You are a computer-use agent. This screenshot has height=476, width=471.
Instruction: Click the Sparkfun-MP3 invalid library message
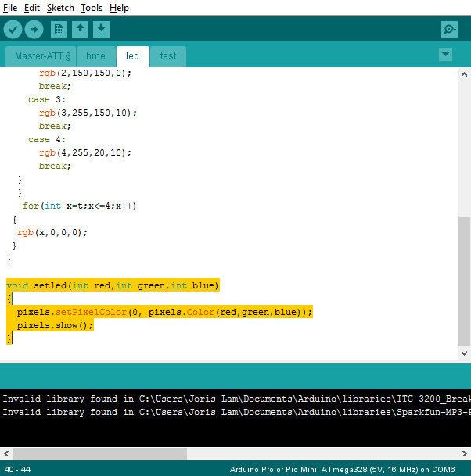click(x=235, y=412)
